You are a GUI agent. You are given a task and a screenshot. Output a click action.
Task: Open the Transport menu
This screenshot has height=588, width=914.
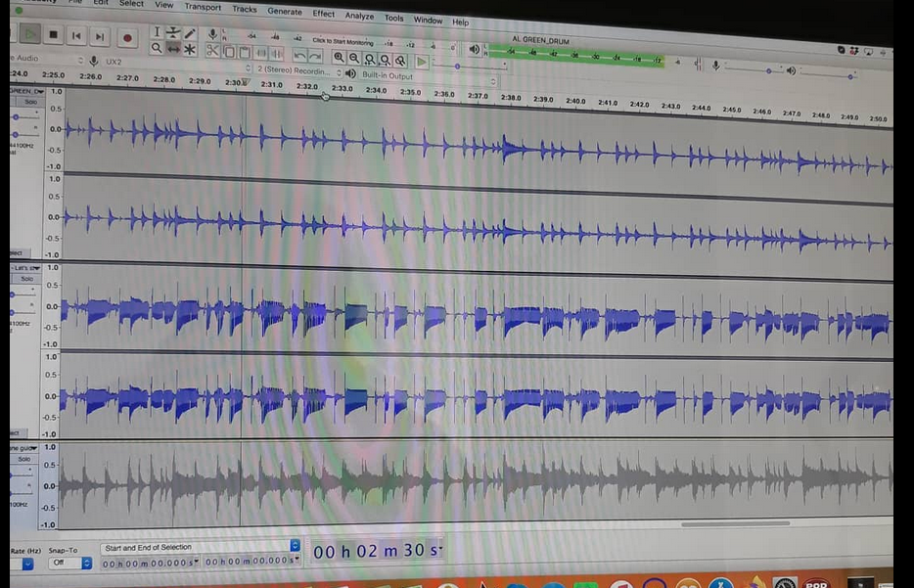point(203,7)
